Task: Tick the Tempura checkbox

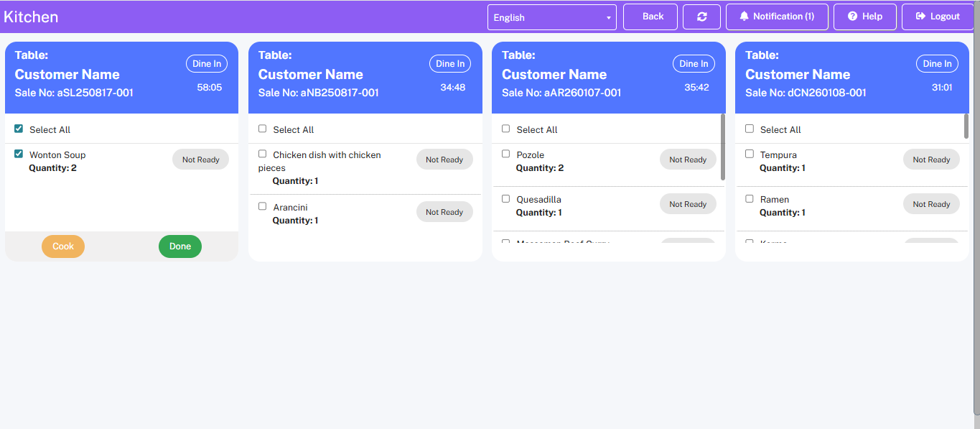Action: (750, 154)
